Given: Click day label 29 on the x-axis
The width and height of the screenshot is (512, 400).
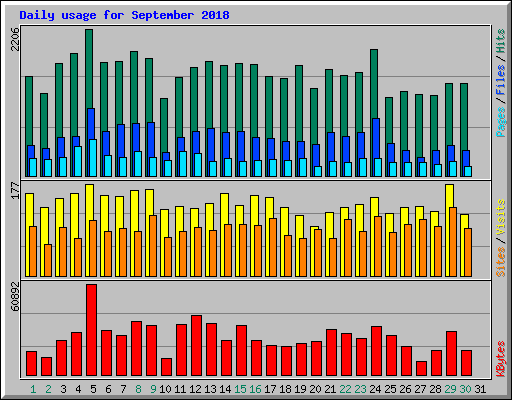Looking at the screenshot, I should click(x=450, y=389).
